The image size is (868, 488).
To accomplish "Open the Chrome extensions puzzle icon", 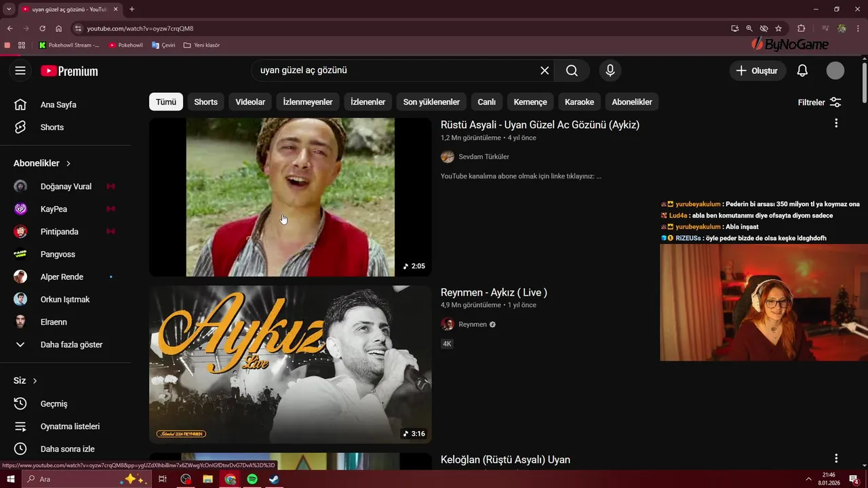I will tap(802, 28).
